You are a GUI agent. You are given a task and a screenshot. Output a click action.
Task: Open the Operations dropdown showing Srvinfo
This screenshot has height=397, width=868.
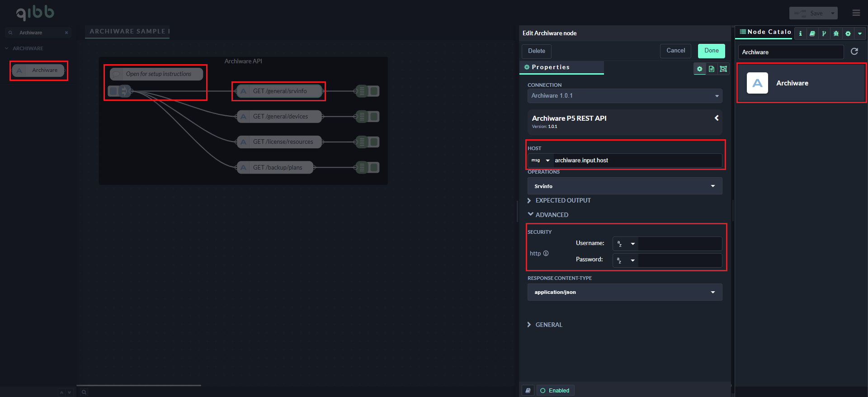[624, 186]
